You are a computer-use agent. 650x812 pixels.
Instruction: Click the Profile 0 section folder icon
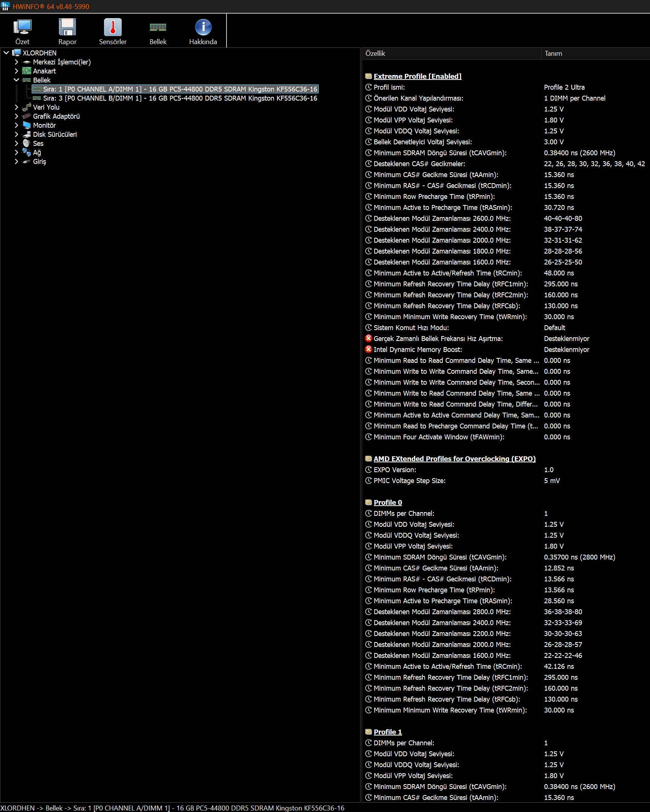[369, 503]
